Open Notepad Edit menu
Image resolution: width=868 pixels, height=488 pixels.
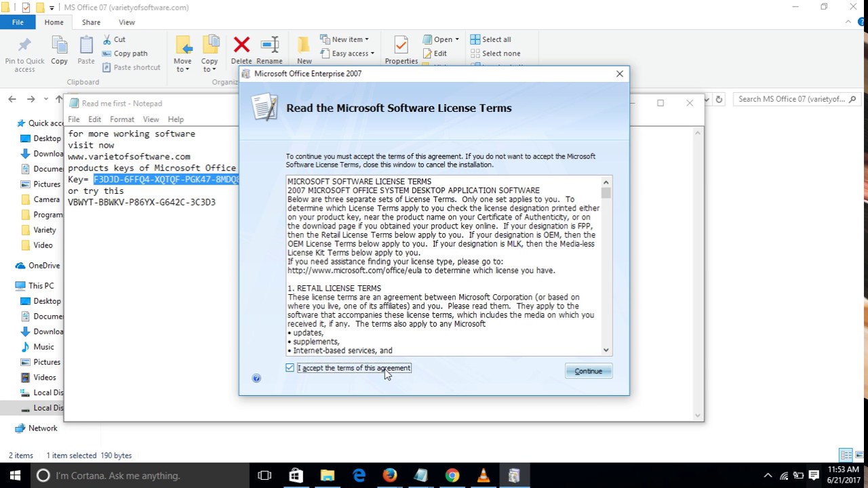coord(94,119)
